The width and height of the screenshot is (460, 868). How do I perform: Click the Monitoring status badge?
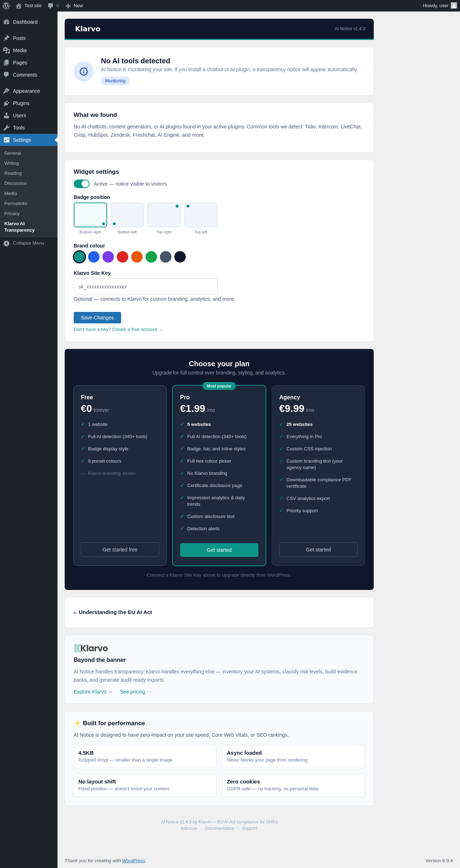pos(115,81)
